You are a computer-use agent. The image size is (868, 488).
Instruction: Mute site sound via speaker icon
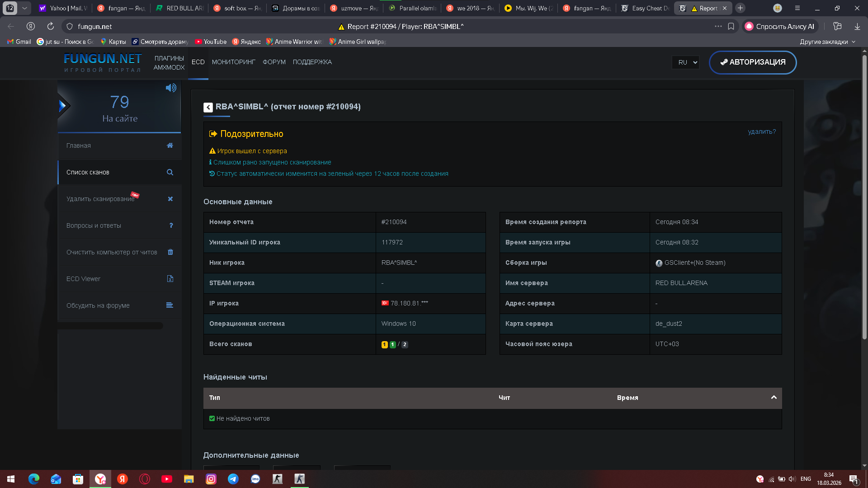pos(171,88)
